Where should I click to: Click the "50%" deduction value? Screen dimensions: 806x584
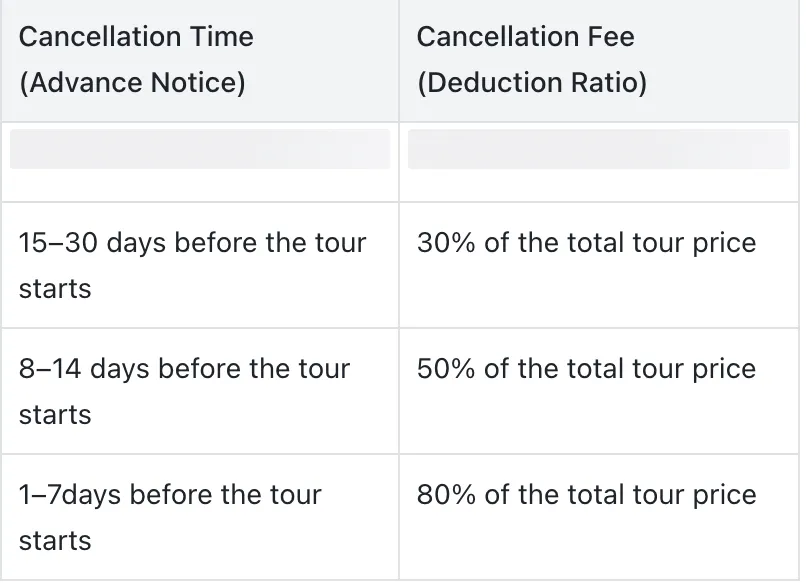coord(446,369)
